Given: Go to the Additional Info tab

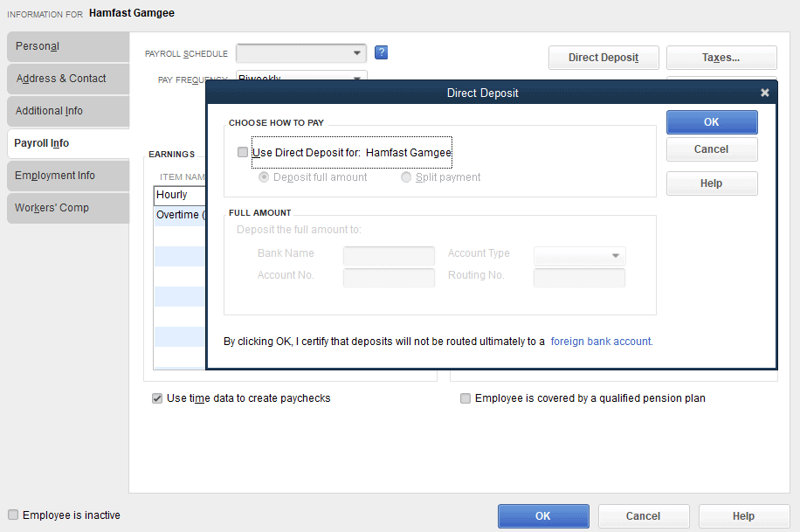Looking at the screenshot, I should (68, 111).
